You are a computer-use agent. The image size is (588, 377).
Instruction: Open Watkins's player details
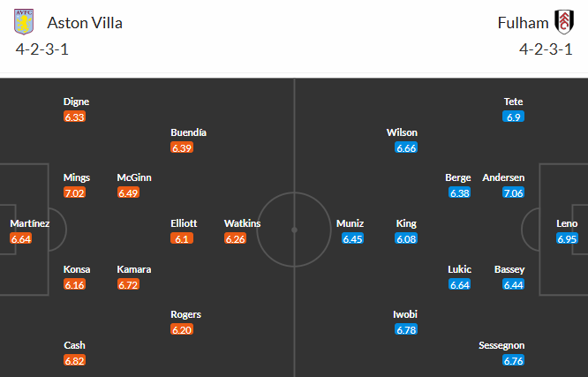pyautogui.click(x=242, y=223)
